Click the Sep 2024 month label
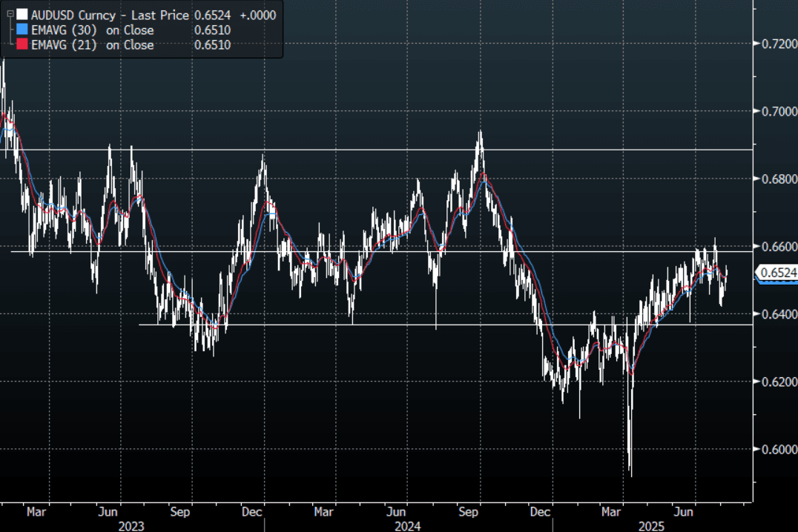The image size is (798, 532). coord(468,511)
